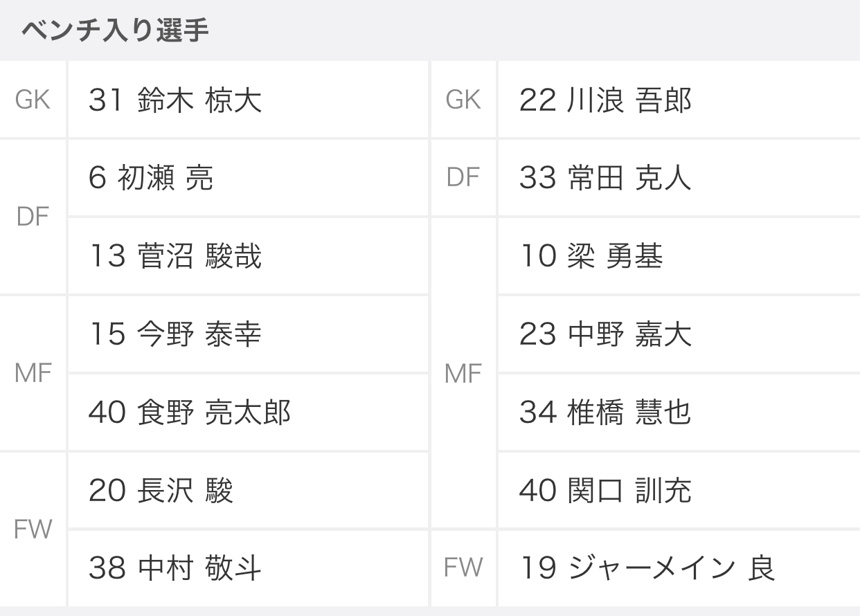Click player 40 関口 訓充

[605, 491]
